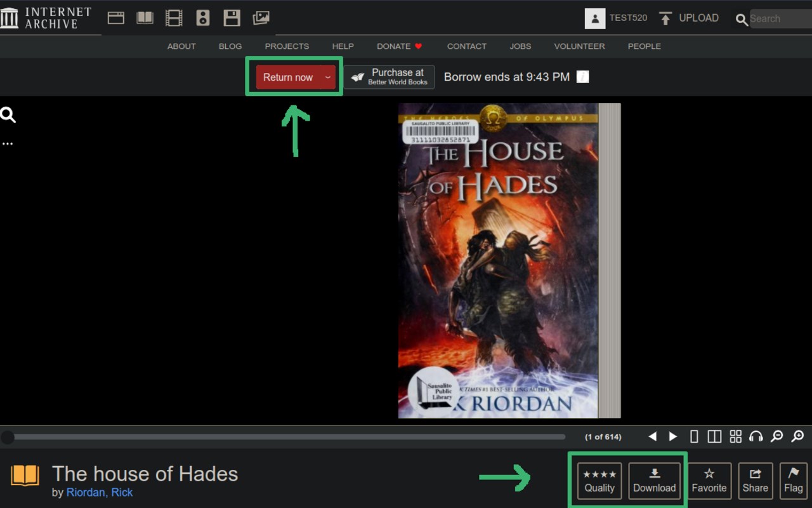Open the DONATE menu item
Viewport: 812px width, 508px height.
point(400,46)
